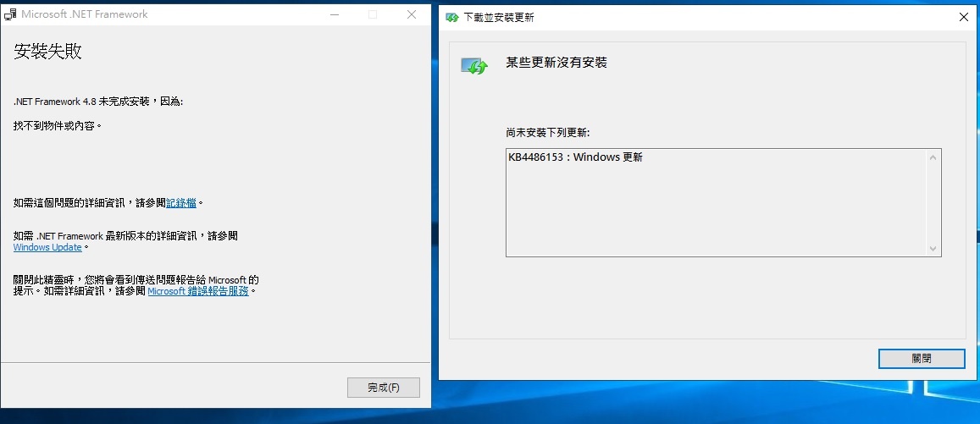The image size is (980, 424).
Task: Select the KB4486153 : Windows 更新 entry
Action: pyautogui.click(x=576, y=157)
